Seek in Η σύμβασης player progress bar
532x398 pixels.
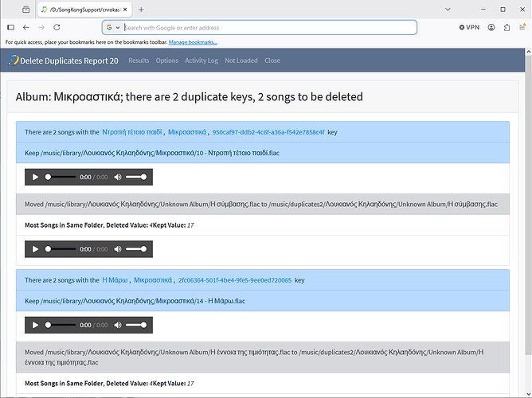pyautogui.click(x=61, y=249)
